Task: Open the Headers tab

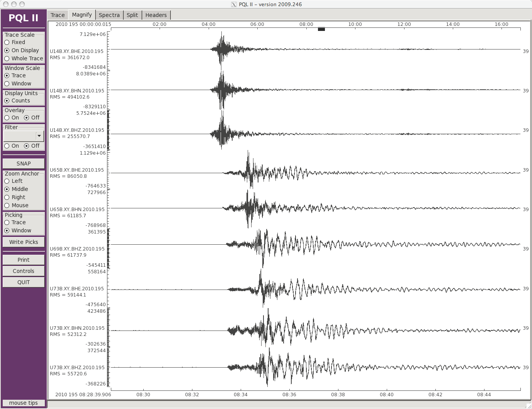Action: (156, 15)
